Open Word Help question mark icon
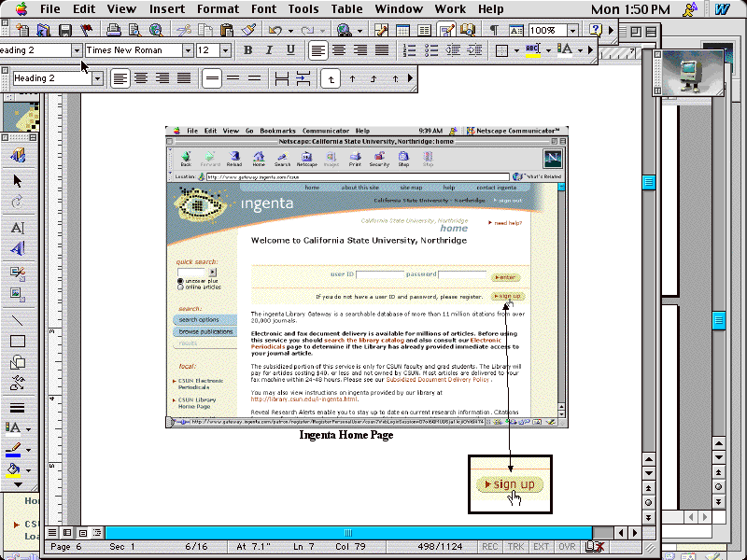 (596, 30)
